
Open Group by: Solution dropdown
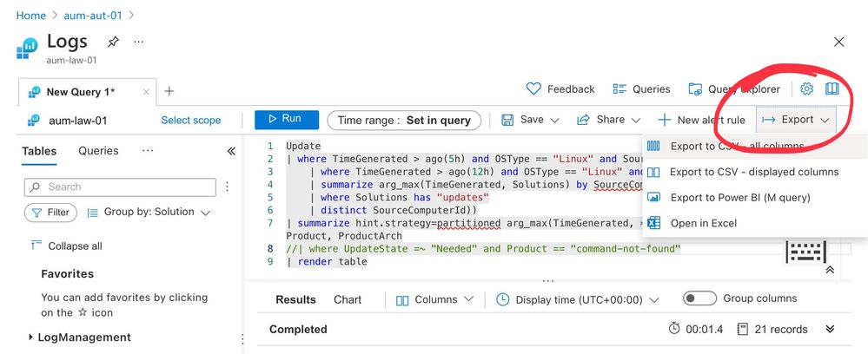(x=149, y=213)
